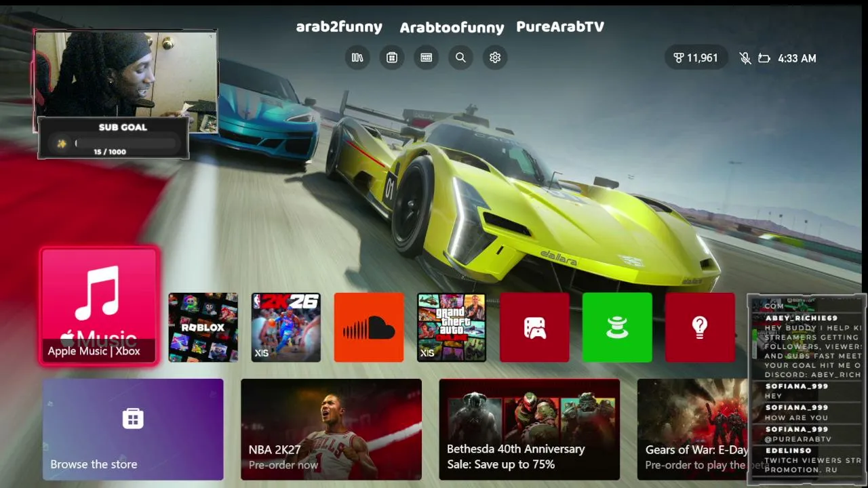Click the Arabtoofunny channel name
The image size is (868, 488).
click(x=452, y=28)
